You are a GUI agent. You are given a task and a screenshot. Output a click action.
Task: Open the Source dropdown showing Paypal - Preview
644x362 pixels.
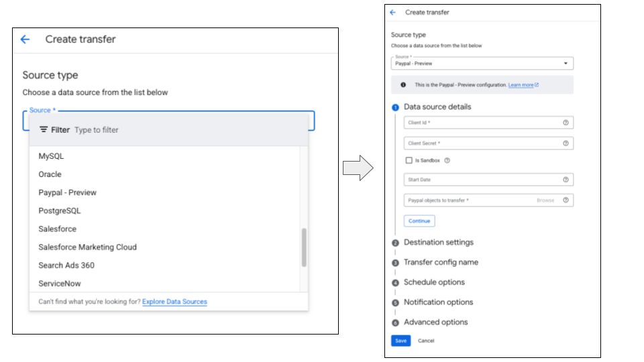tap(482, 63)
